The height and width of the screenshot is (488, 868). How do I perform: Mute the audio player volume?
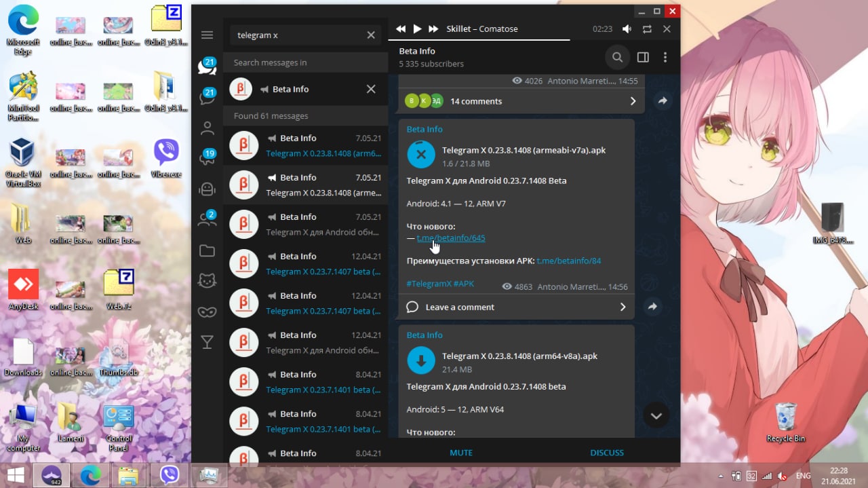point(627,29)
